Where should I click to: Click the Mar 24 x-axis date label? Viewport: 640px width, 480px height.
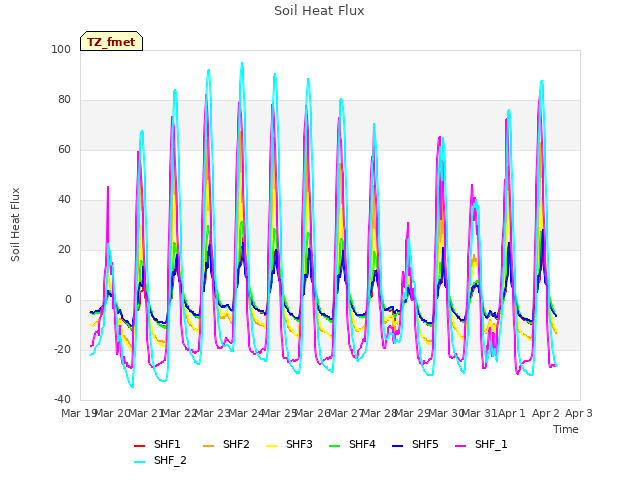tap(246, 413)
